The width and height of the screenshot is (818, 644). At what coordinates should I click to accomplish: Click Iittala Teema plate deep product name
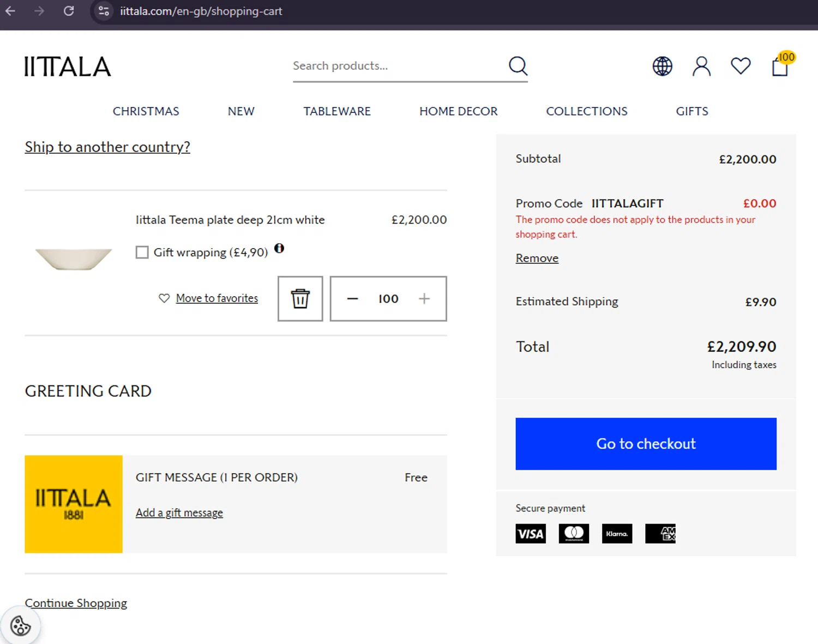click(230, 220)
